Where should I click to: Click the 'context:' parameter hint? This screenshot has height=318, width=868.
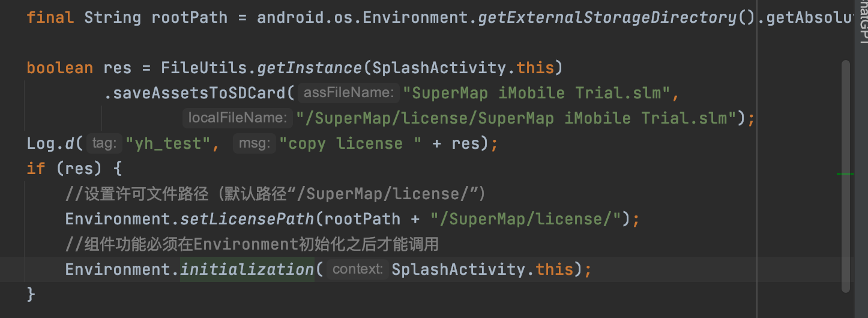[358, 269]
